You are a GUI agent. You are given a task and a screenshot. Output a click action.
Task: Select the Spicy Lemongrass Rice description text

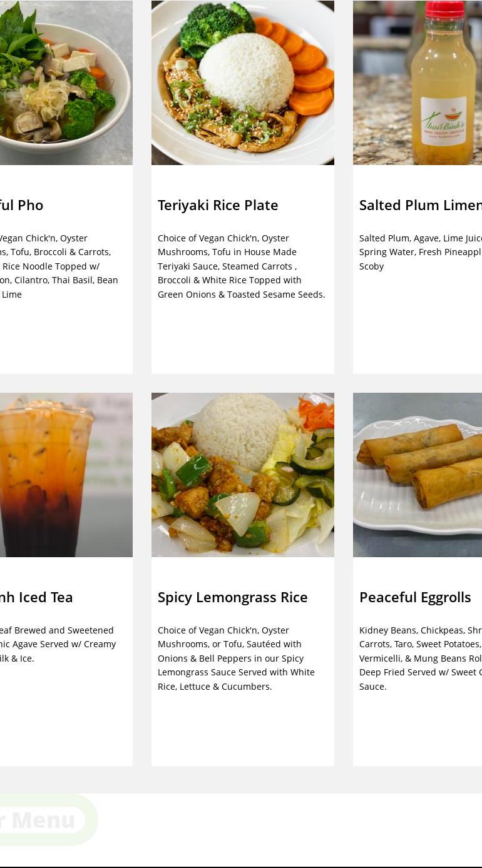[237, 659]
